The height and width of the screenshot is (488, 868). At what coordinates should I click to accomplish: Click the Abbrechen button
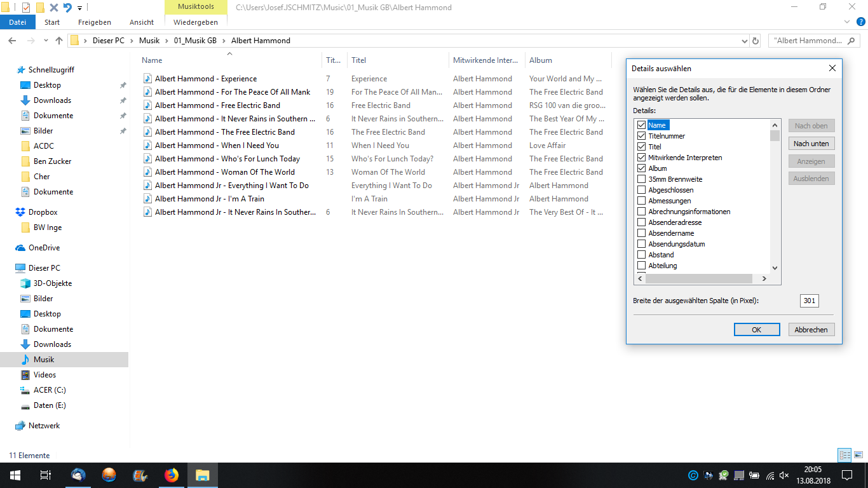pyautogui.click(x=811, y=330)
